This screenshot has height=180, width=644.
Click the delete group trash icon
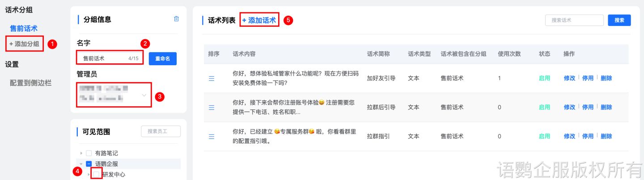(x=176, y=19)
